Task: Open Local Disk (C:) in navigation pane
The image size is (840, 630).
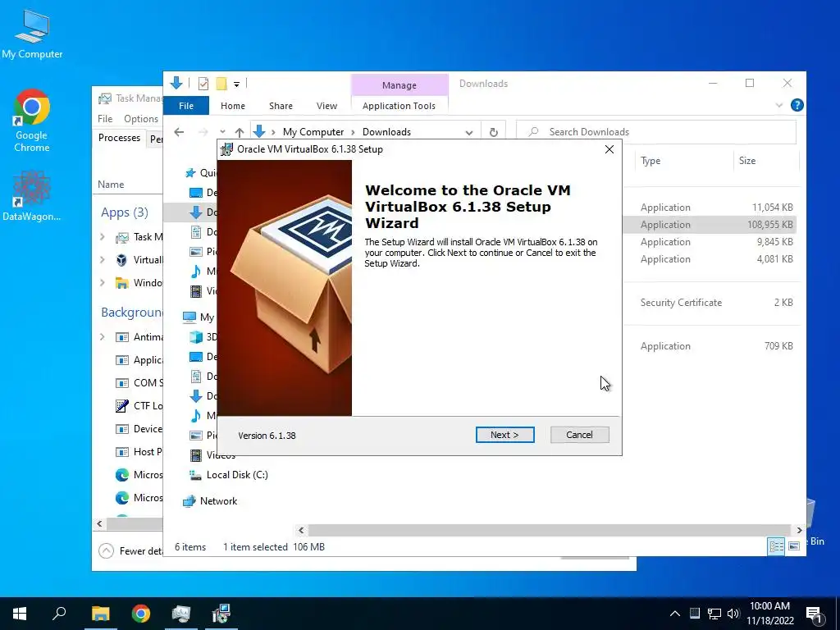Action: (x=237, y=475)
